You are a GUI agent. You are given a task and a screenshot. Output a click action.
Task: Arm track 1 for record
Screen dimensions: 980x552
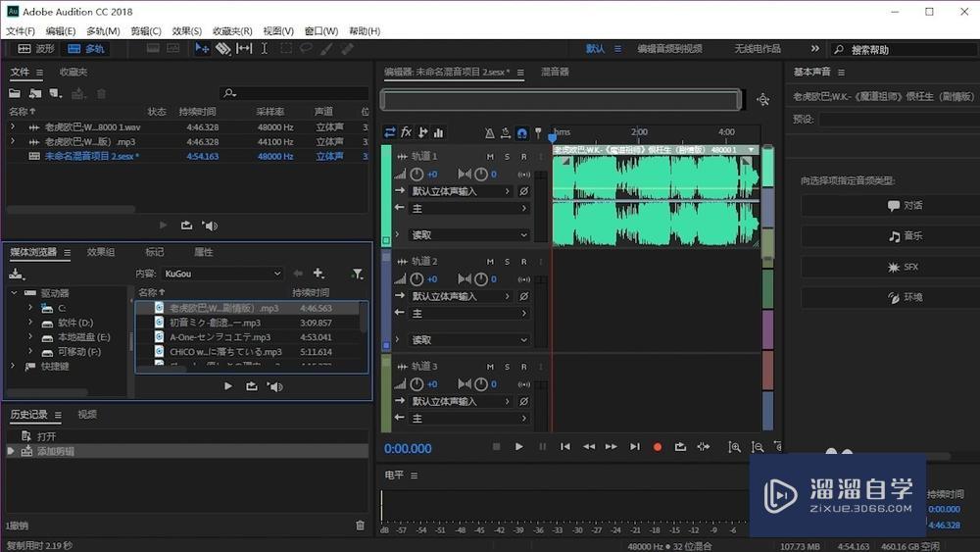tap(523, 156)
